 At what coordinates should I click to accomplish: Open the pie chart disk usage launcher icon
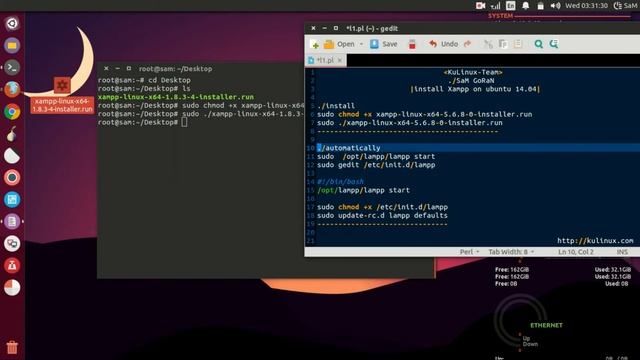coord(12,288)
